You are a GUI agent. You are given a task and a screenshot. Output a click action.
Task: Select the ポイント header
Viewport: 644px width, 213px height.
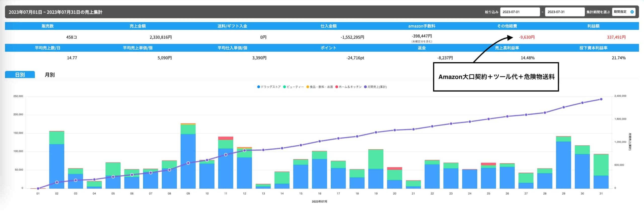pos(328,48)
